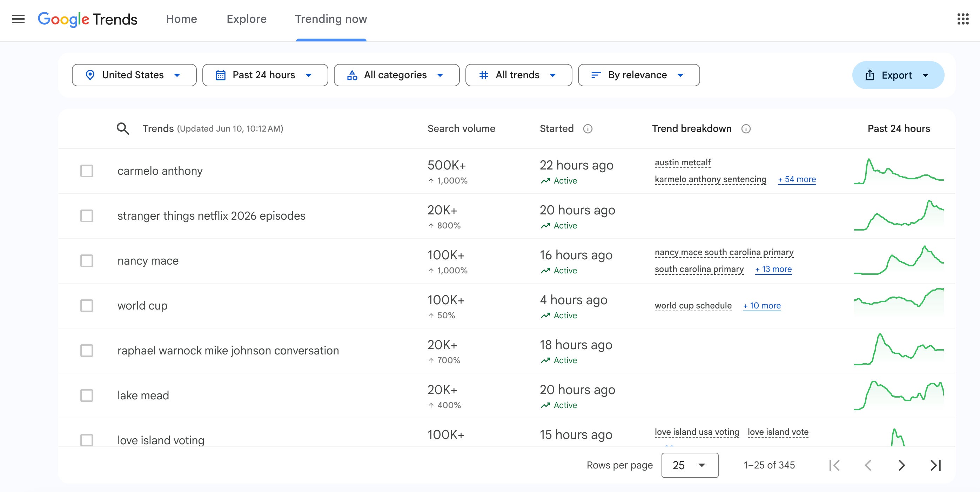This screenshot has height=492, width=980.
Task: Open the By relevance sort dropdown
Action: [639, 75]
